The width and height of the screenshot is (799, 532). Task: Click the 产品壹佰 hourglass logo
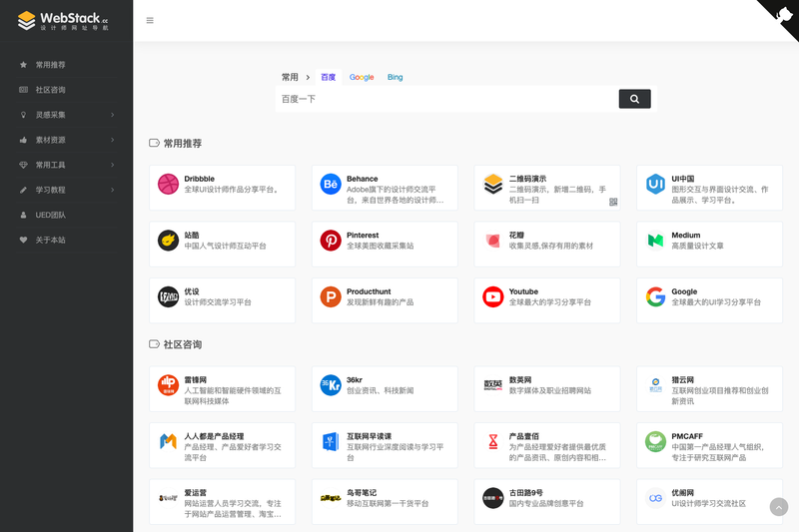point(492,442)
